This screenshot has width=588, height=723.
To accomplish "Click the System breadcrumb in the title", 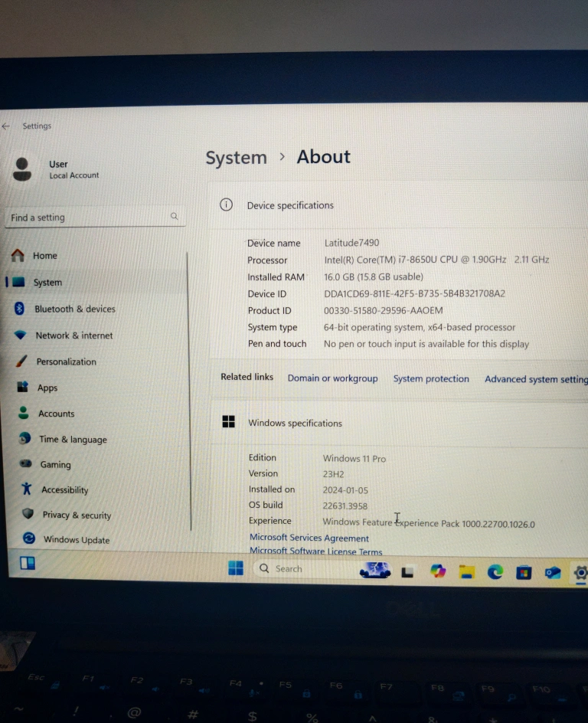I will pyautogui.click(x=236, y=158).
